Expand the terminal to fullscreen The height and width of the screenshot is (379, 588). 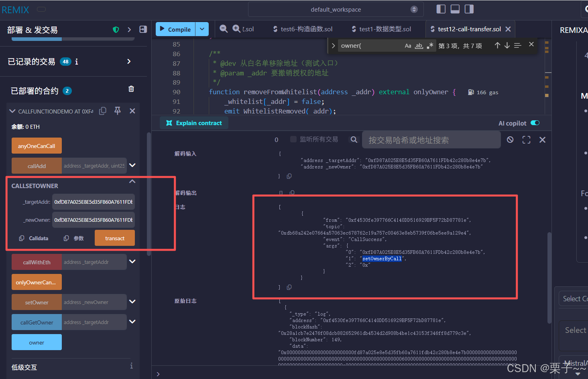pos(526,140)
